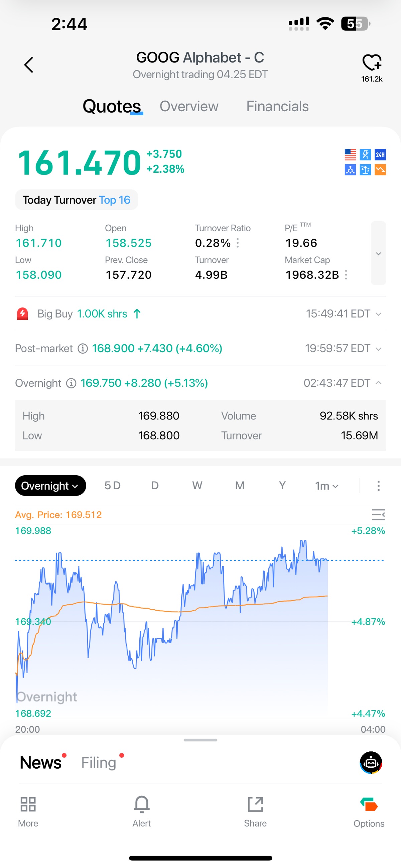Tap the back arrow icon
The height and width of the screenshot is (868, 401).
29,65
